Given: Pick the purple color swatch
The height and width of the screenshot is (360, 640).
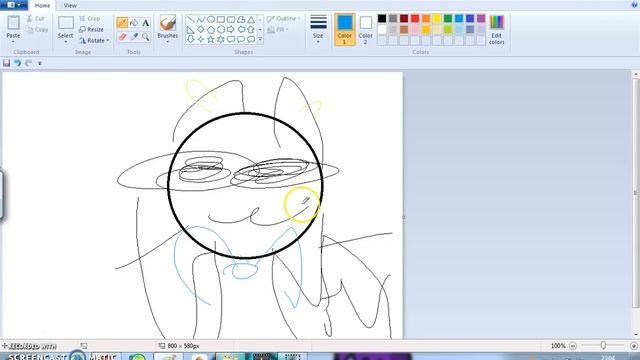Looking at the screenshot, I should click(x=481, y=18).
